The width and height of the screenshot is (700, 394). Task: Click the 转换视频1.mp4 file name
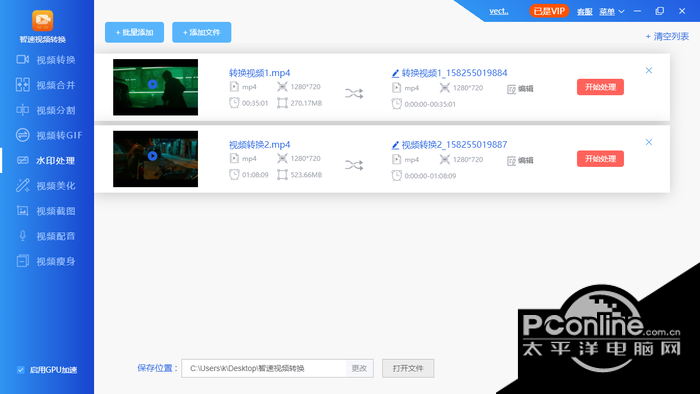259,73
